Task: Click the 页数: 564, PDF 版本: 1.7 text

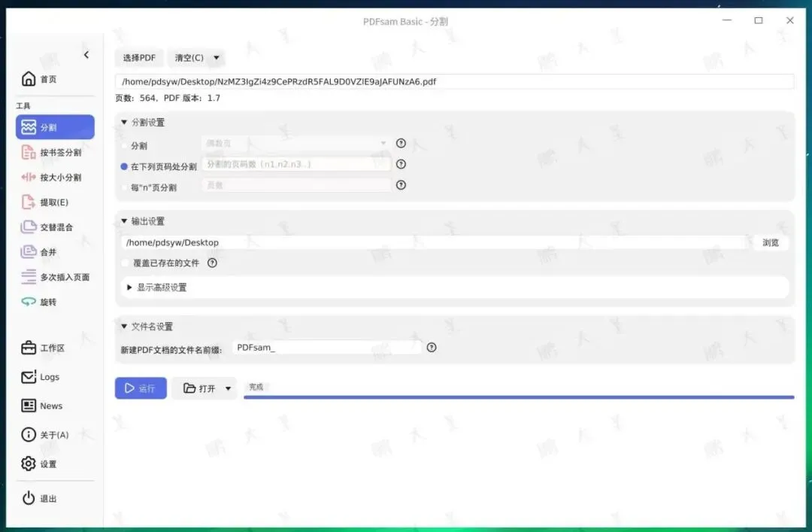Action: tap(167, 98)
